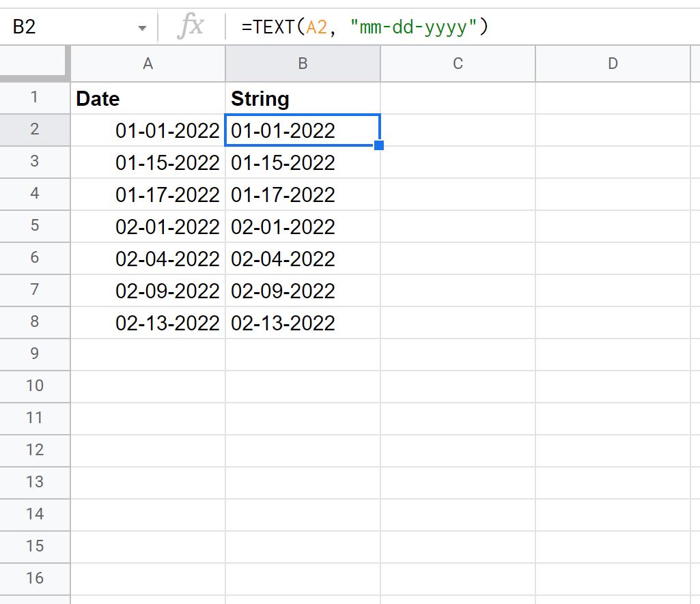
Task: Click the fx function icon
Action: [191, 27]
